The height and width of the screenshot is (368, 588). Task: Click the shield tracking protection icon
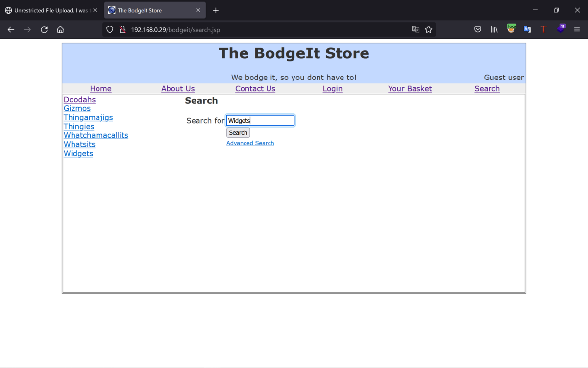[x=110, y=30]
